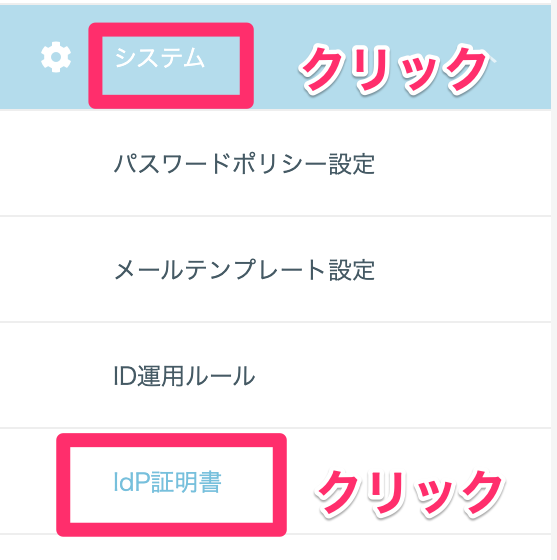Click inside the pink box around IdP証明書
The width and height of the screenshot is (557, 560).
coord(171,485)
